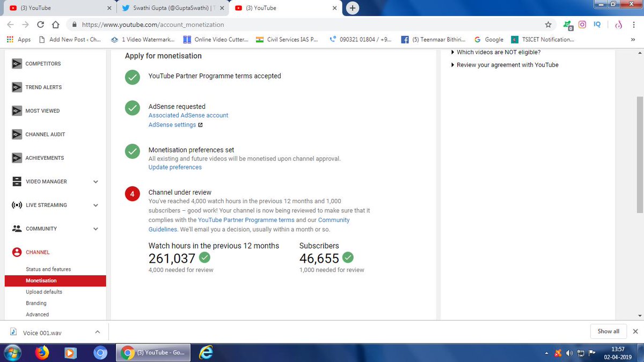Open Google bookmark
Viewport: 644px width, 362px height.
(x=489, y=39)
